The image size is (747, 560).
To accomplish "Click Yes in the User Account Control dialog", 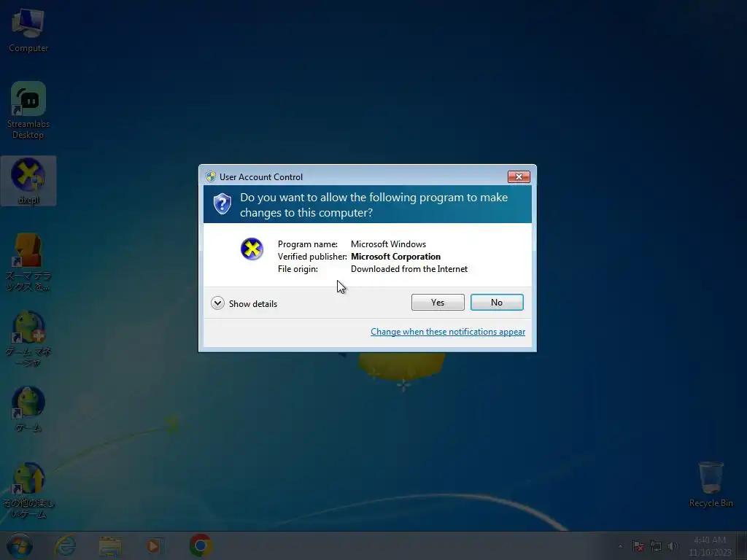I will pyautogui.click(x=438, y=303).
